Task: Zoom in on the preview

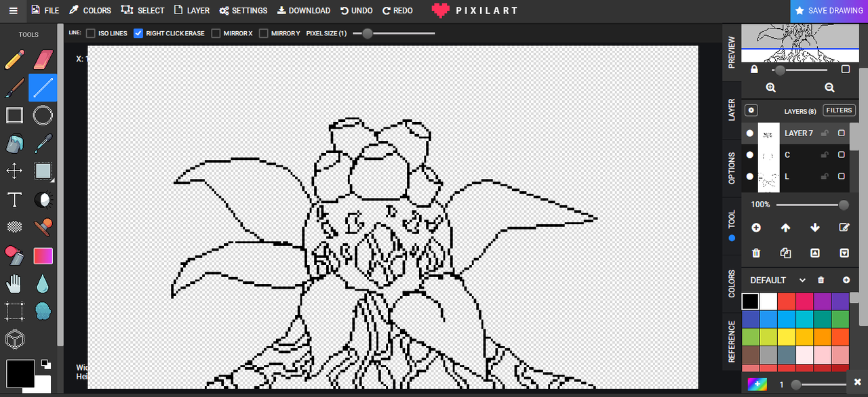Action: click(771, 87)
